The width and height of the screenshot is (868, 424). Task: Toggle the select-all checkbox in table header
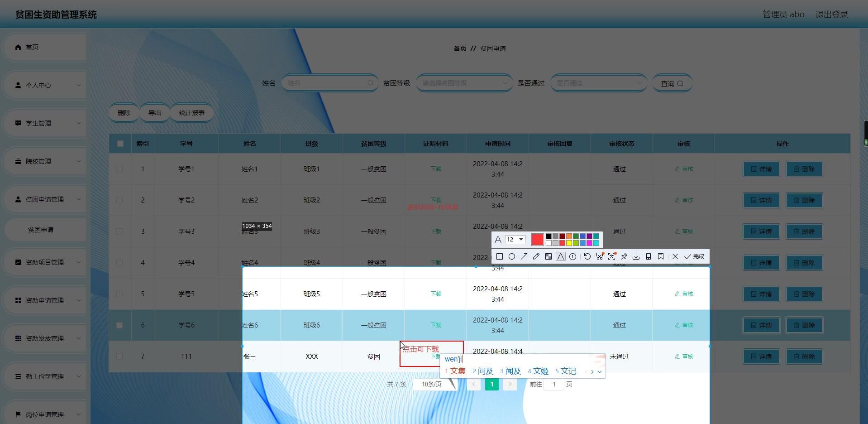(120, 144)
